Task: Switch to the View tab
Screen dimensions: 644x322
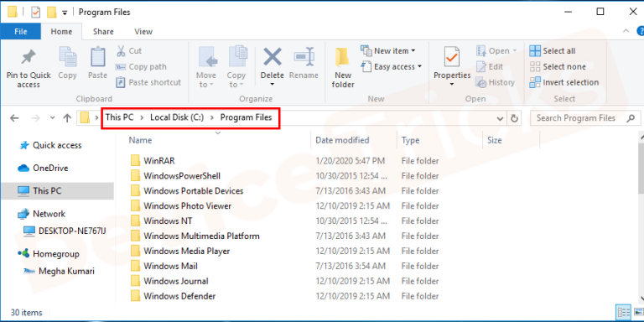Action: coord(143,31)
